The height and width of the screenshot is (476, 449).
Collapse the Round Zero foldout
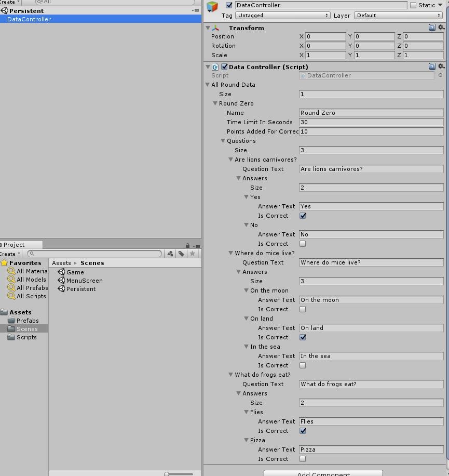[215, 103]
